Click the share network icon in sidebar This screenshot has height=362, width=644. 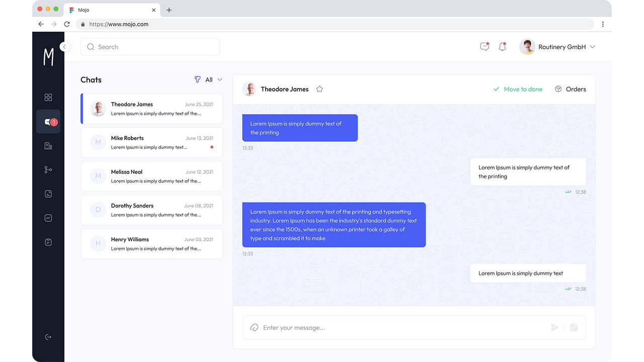[x=48, y=169]
